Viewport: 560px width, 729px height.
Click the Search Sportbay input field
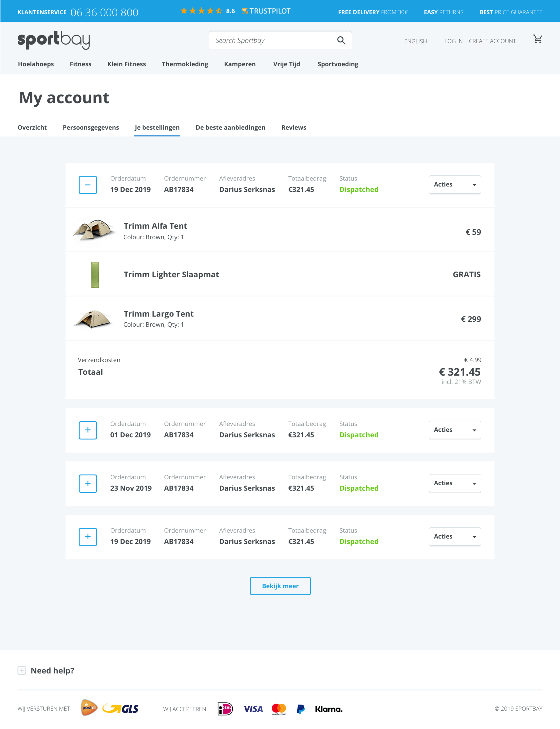tap(273, 40)
